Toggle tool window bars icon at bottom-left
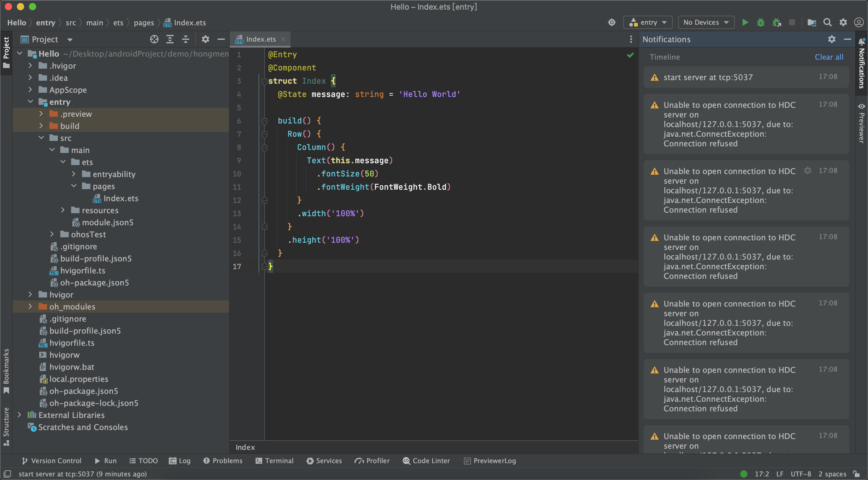 tap(7, 474)
